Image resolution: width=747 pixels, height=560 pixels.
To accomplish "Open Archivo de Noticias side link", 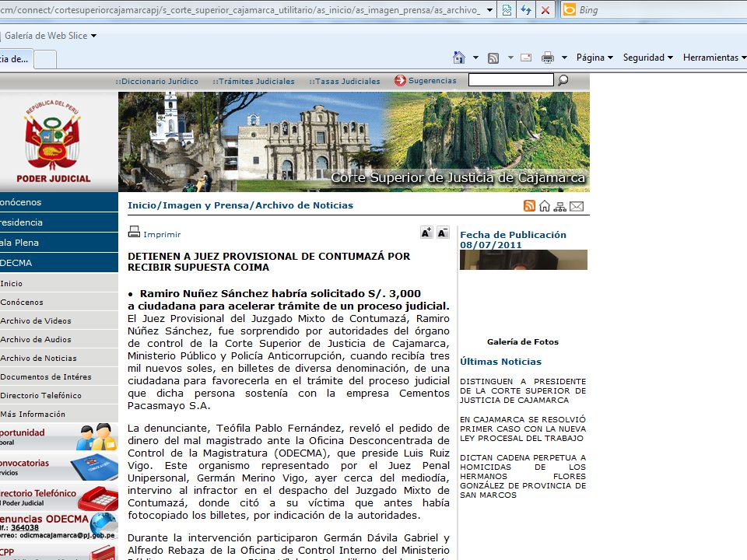I will click(x=59, y=358).
